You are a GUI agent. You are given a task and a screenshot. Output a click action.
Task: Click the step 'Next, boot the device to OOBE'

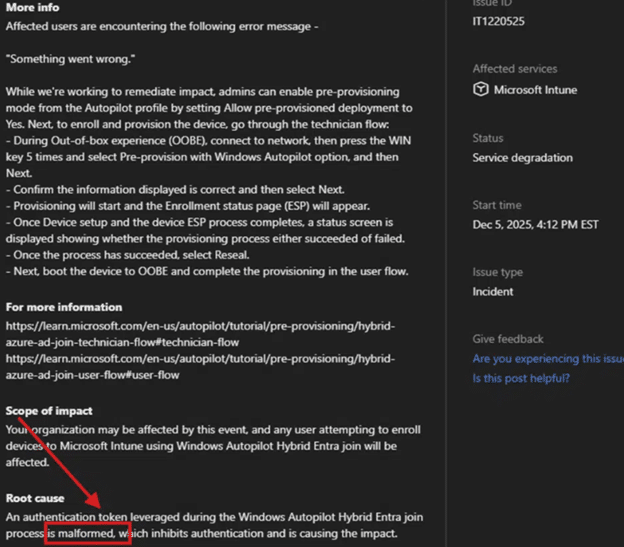(207, 271)
